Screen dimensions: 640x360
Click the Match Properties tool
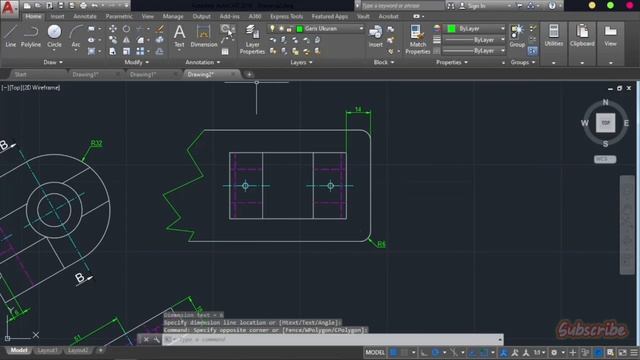point(418,39)
